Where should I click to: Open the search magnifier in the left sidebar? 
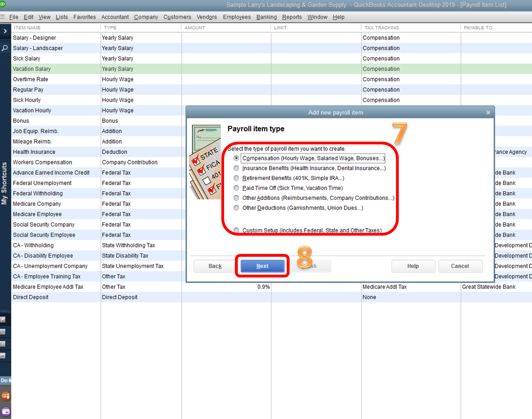point(5,47)
